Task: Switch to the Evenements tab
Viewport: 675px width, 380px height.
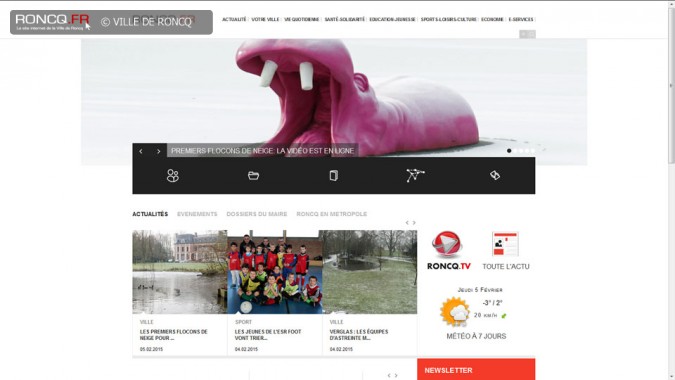Action: point(197,214)
